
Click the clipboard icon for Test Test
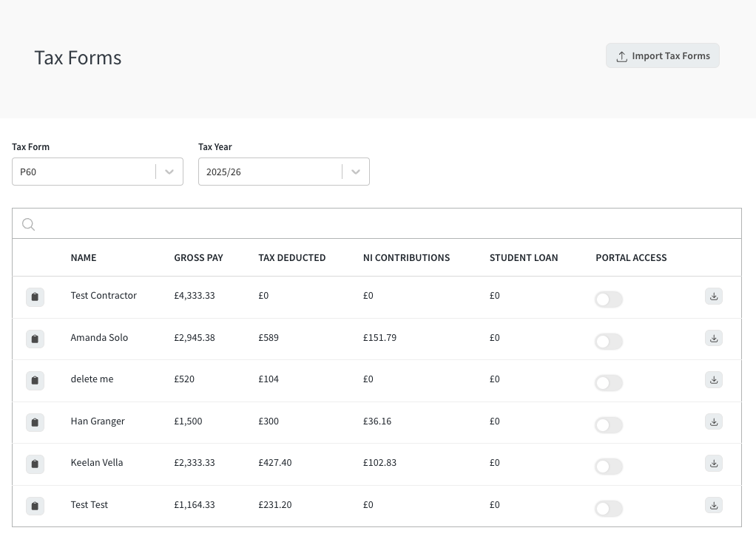pos(35,506)
